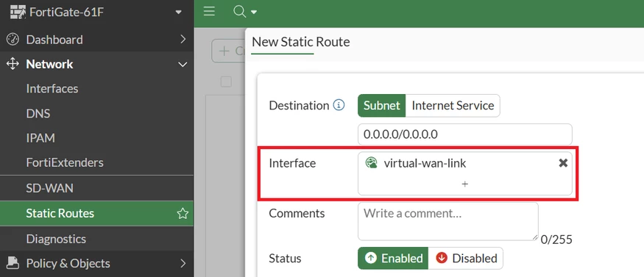The height and width of the screenshot is (277, 644).
Task: Open the DNS page
Action: click(x=38, y=113)
